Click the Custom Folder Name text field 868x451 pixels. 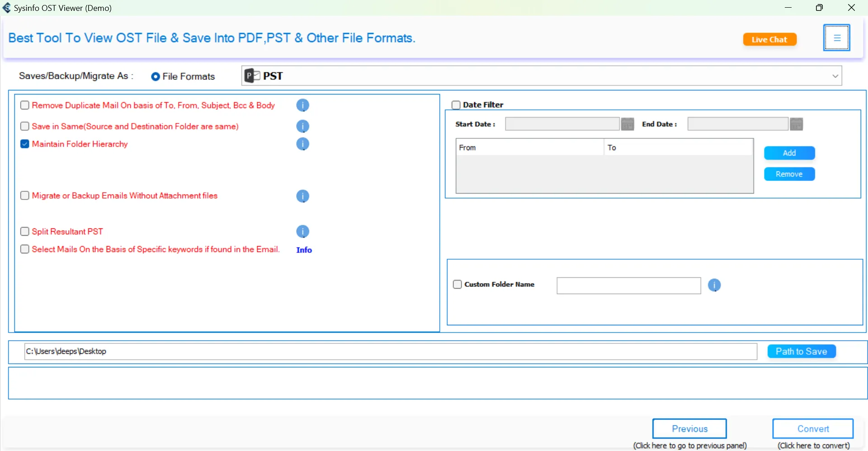point(628,285)
